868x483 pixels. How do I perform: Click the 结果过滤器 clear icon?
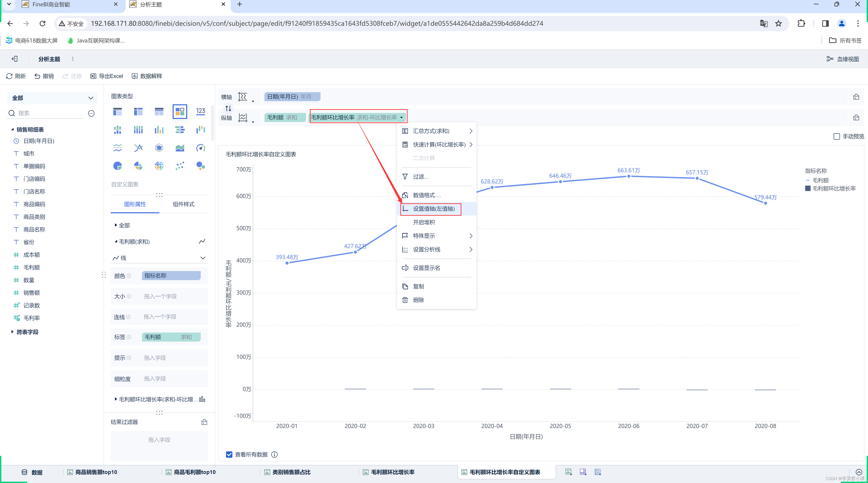[x=204, y=422]
